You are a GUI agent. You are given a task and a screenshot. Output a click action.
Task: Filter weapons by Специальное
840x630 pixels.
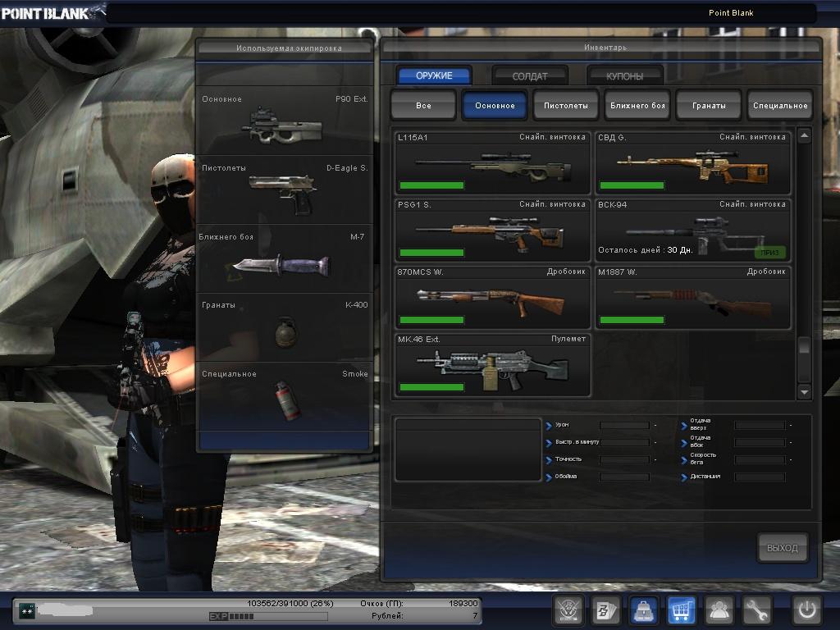click(780, 105)
